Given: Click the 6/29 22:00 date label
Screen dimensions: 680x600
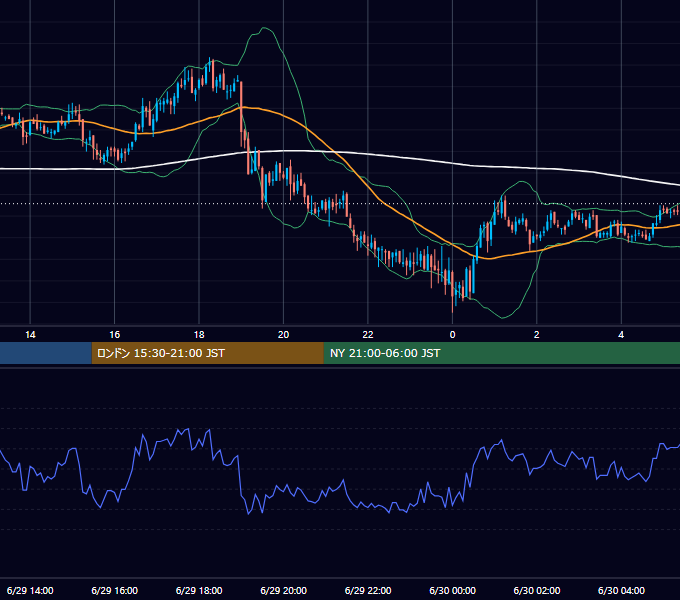Looking at the screenshot, I should [368, 590].
